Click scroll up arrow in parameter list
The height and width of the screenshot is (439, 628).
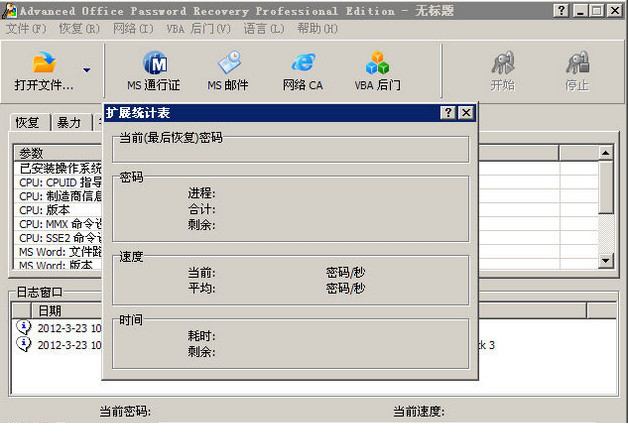click(606, 153)
